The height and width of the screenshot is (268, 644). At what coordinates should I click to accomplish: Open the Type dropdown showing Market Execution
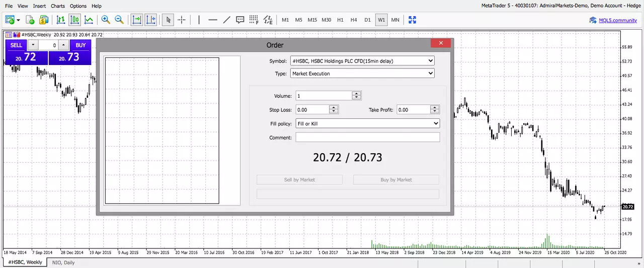[362, 74]
